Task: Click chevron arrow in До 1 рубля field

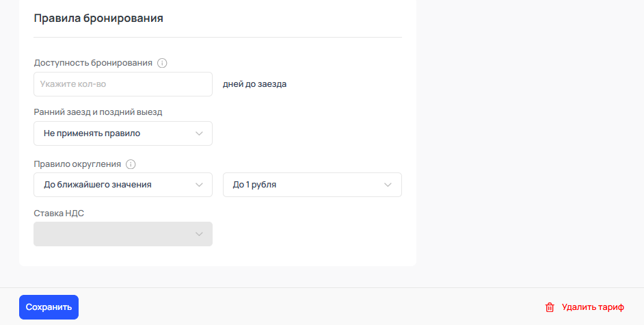Action: tap(388, 185)
